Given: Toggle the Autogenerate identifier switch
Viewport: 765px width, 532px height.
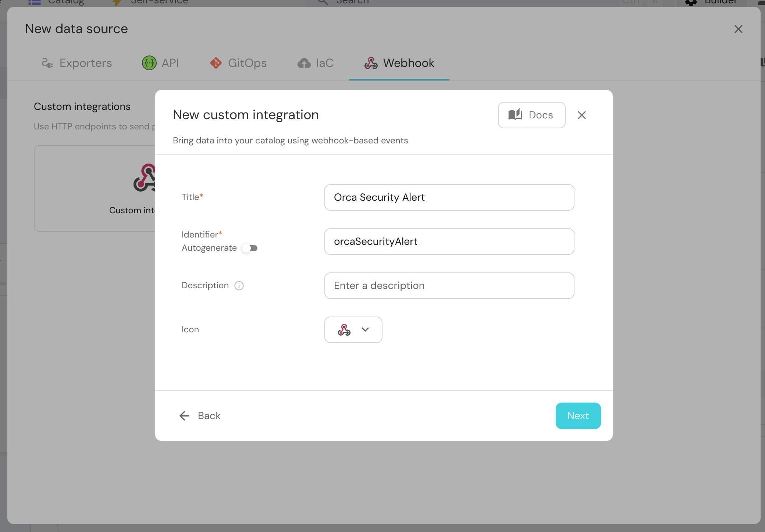Looking at the screenshot, I should (250, 248).
